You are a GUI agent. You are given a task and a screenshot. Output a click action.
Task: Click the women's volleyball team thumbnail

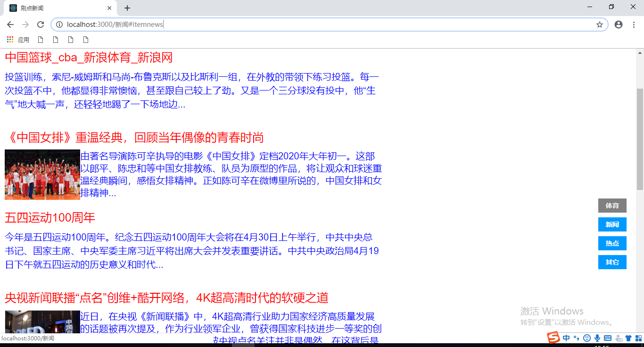click(42, 175)
